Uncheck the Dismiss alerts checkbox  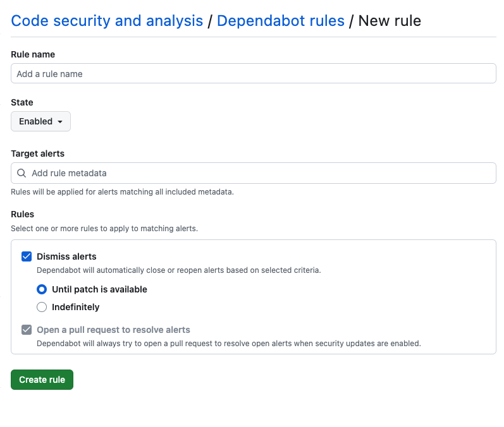pyautogui.click(x=27, y=256)
